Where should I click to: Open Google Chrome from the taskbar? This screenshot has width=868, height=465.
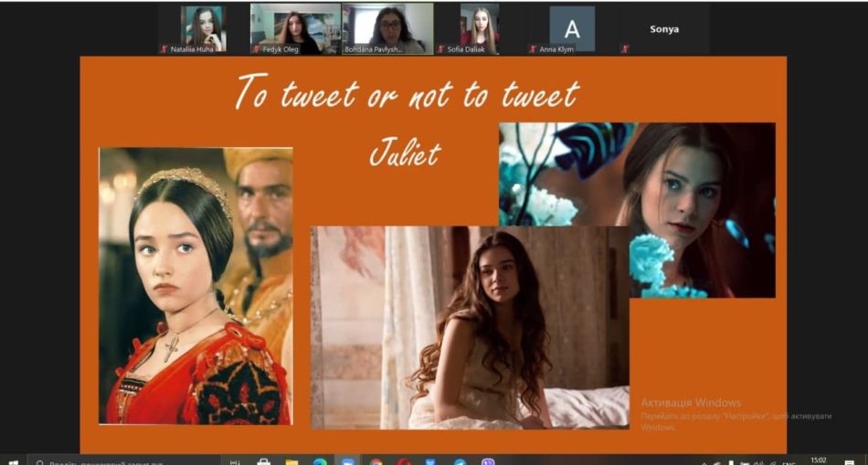point(376,461)
